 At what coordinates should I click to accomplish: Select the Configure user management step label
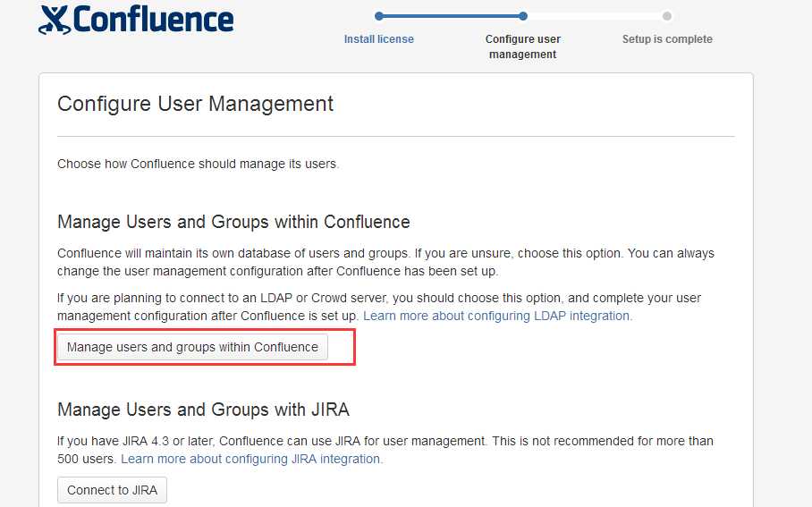pos(523,46)
